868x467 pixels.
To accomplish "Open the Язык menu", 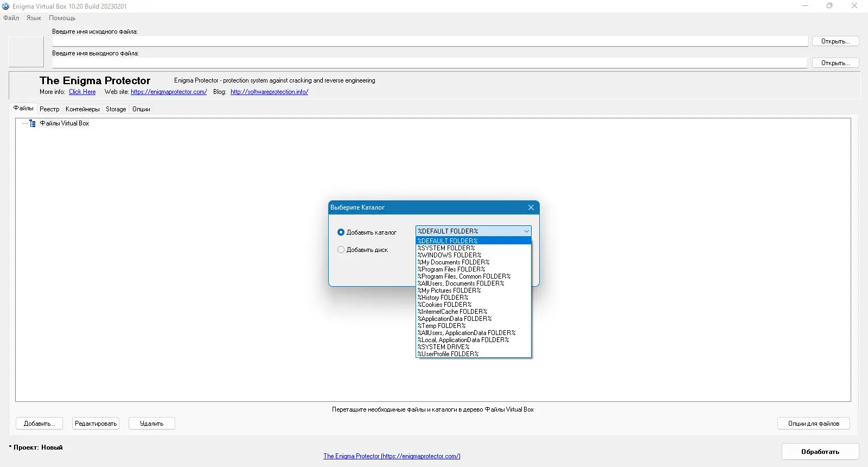I will [x=34, y=18].
